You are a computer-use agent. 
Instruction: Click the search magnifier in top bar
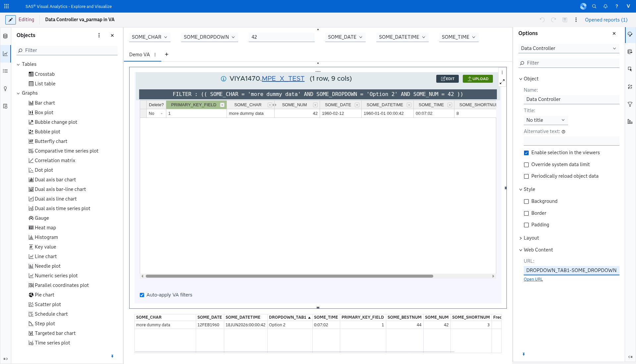[x=594, y=6]
